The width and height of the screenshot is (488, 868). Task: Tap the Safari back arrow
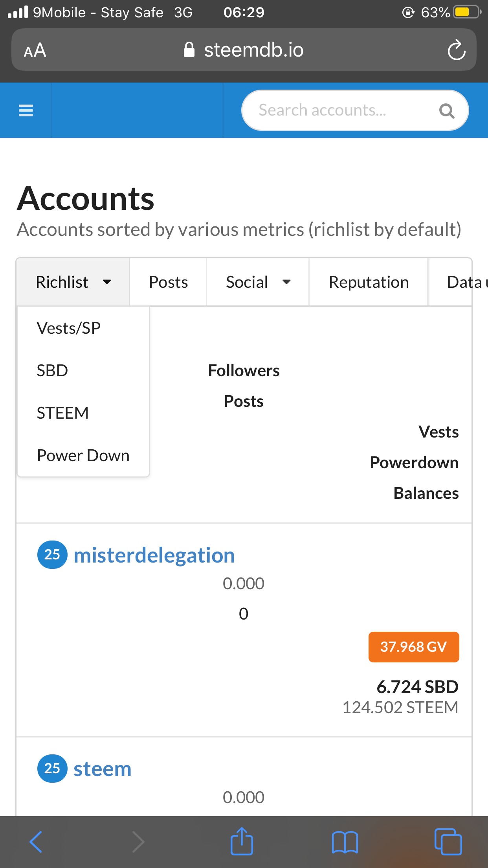[x=36, y=842]
